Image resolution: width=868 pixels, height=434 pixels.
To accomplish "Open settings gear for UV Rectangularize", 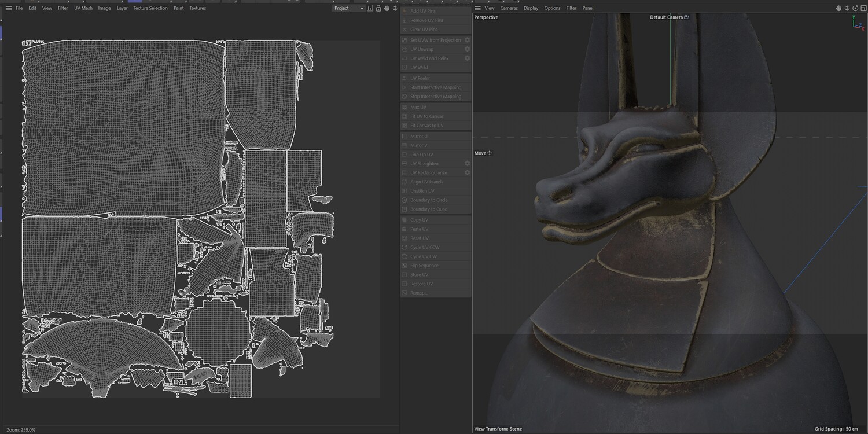I will (x=468, y=172).
